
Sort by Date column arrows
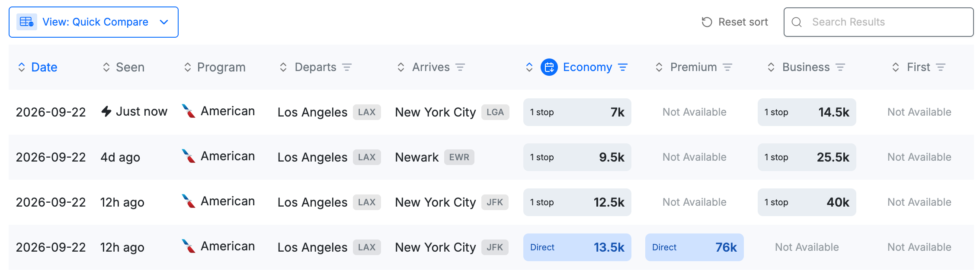click(22, 67)
